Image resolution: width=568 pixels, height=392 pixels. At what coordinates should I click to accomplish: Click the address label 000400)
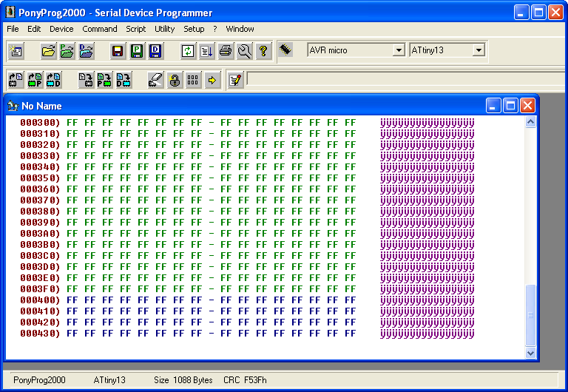pyautogui.click(x=40, y=300)
